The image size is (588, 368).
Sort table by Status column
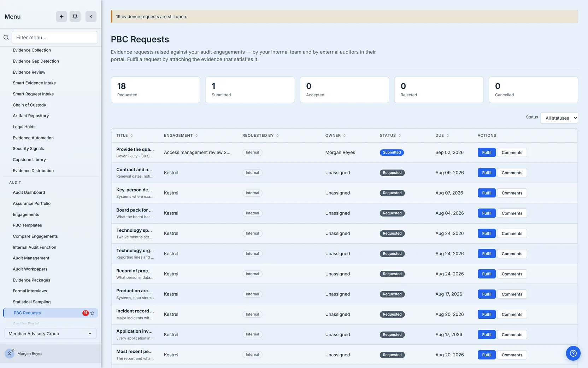[x=390, y=136]
